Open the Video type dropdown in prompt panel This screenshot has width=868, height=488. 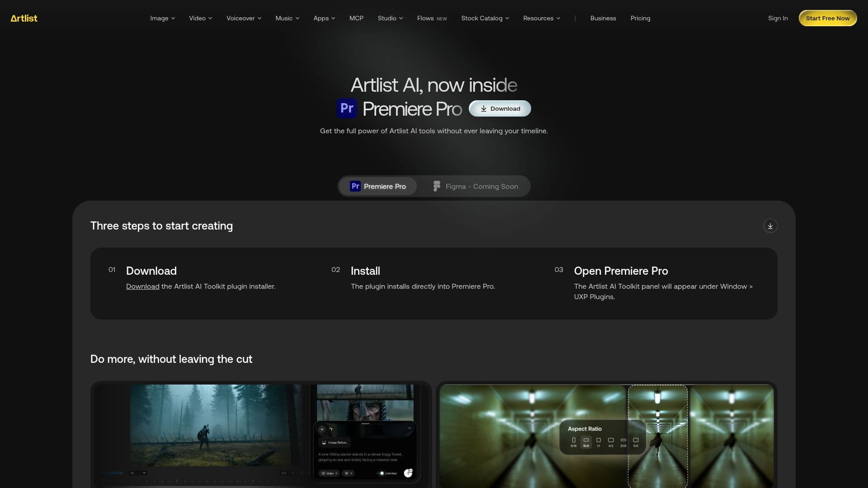329,473
